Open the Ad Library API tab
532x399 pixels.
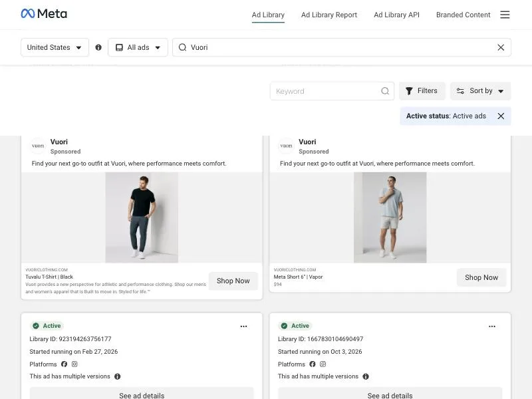click(396, 15)
